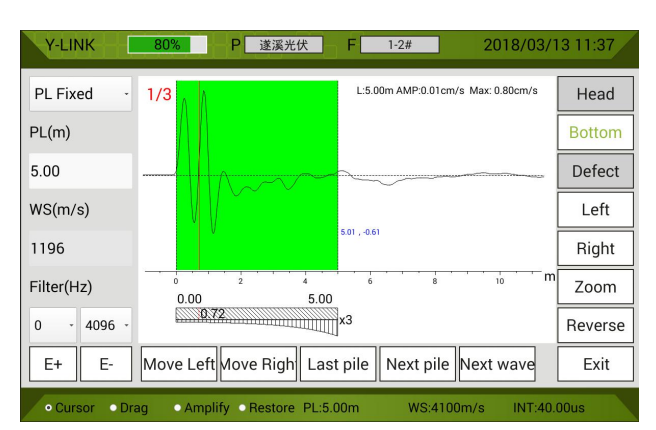
Task: Select the Bottom button
Action: point(595,132)
